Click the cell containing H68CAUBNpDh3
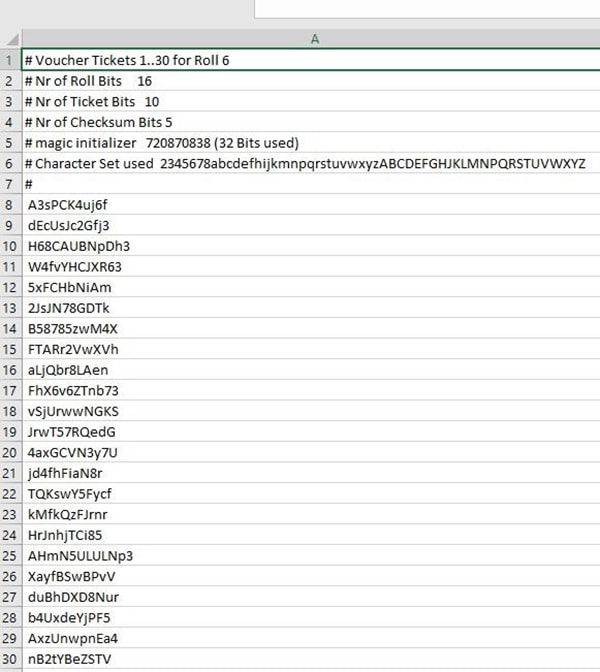This screenshot has width=600, height=672. point(79,246)
